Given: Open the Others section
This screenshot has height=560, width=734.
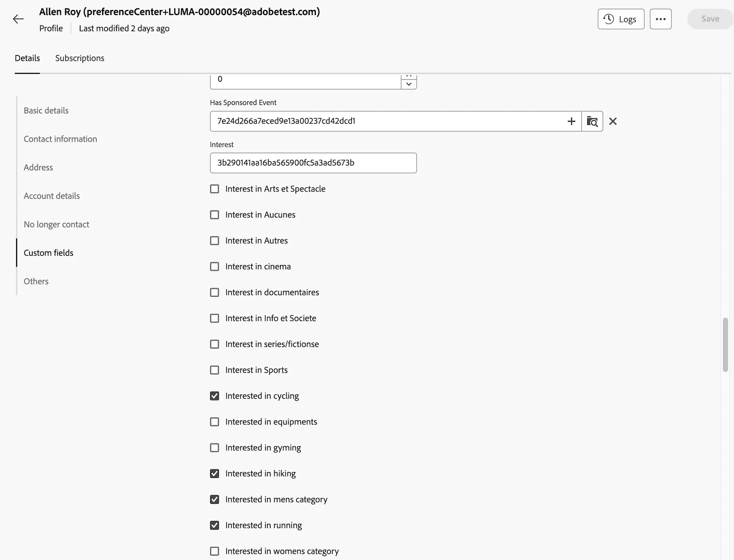Looking at the screenshot, I should pos(36,281).
